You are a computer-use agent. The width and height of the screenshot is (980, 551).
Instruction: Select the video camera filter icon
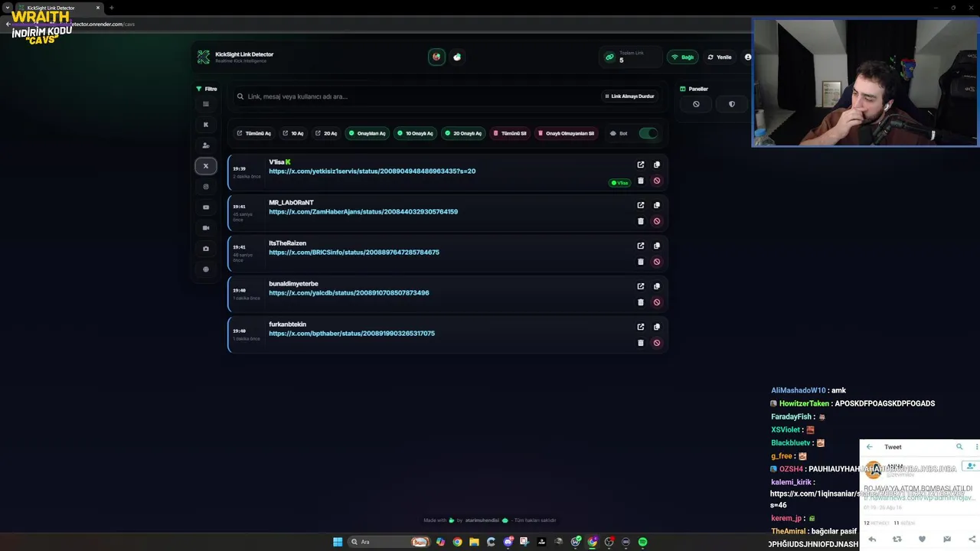(205, 228)
